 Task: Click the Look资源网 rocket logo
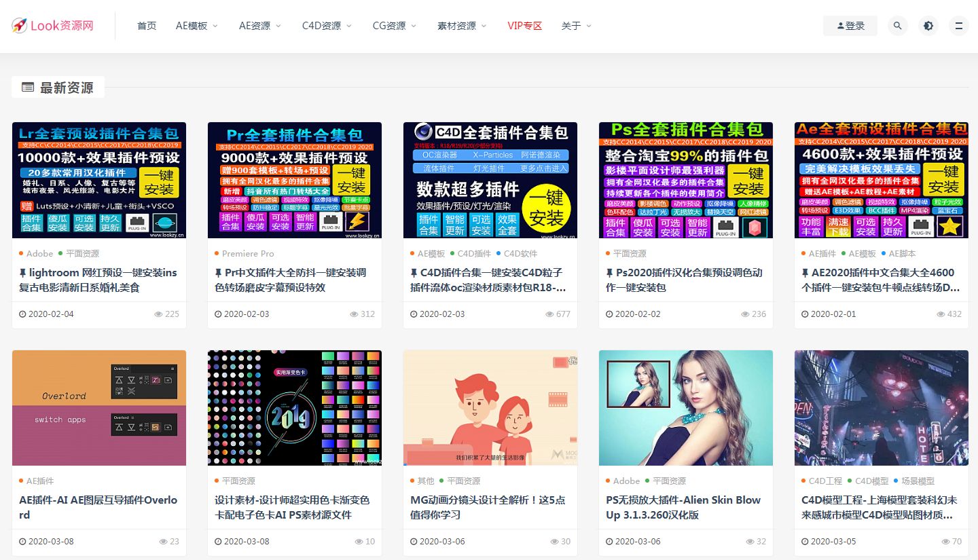click(52, 26)
